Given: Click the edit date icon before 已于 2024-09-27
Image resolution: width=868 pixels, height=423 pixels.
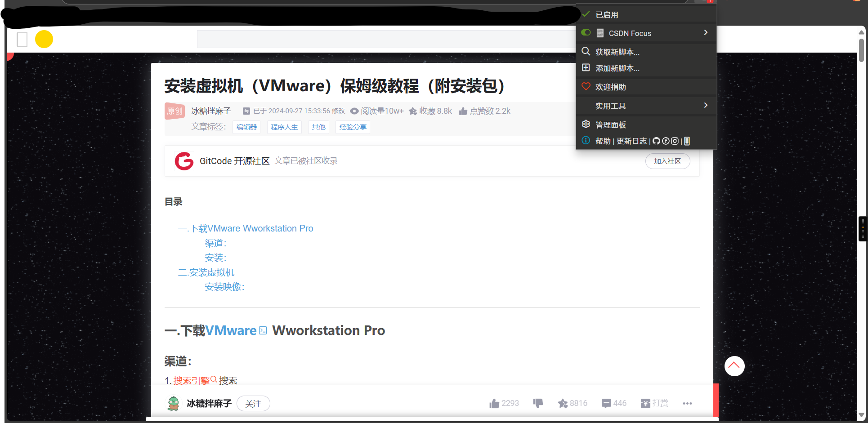Looking at the screenshot, I should pyautogui.click(x=246, y=111).
